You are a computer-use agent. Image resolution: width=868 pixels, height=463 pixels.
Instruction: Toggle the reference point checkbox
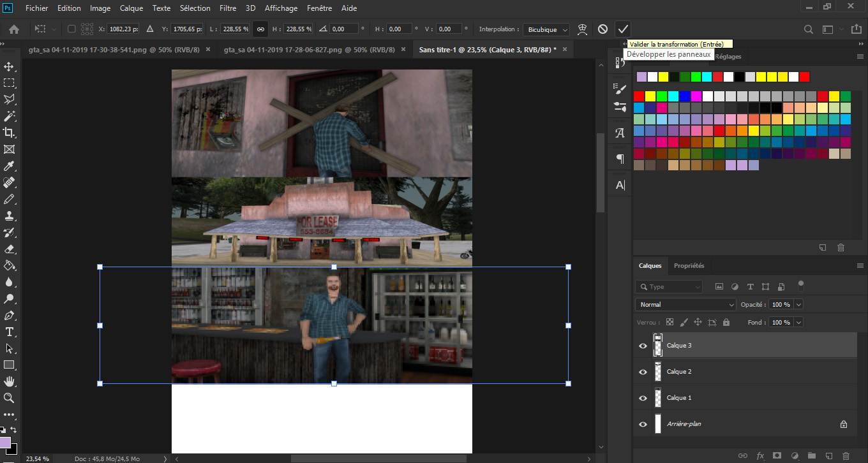click(x=71, y=29)
